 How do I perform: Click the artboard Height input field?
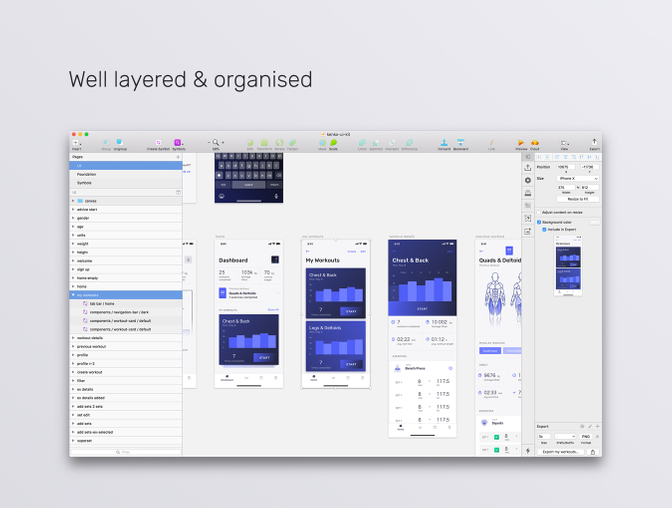tap(590, 187)
